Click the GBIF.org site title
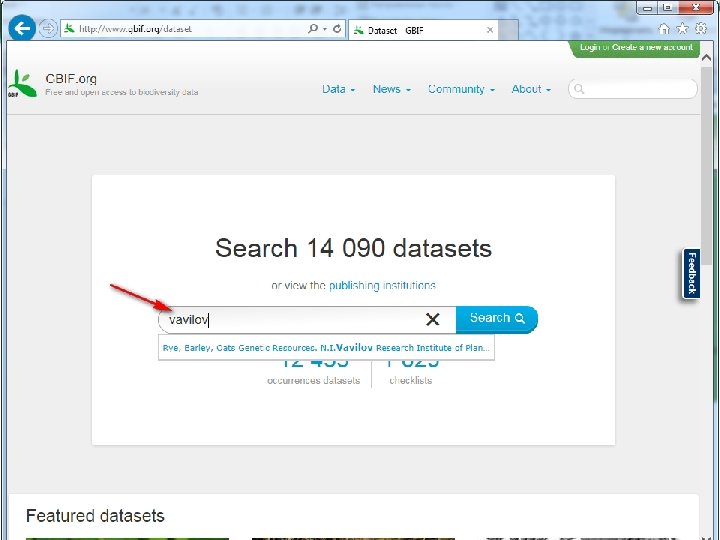Image resolution: width=720 pixels, height=540 pixels. pyautogui.click(x=71, y=79)
